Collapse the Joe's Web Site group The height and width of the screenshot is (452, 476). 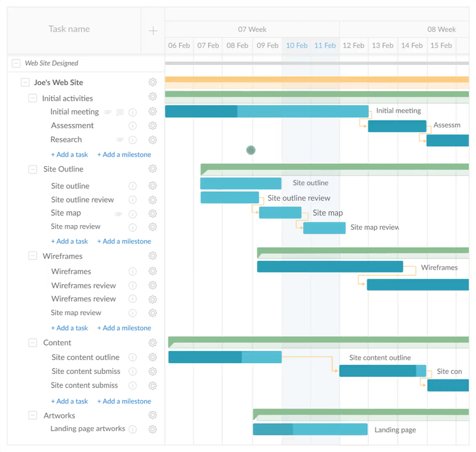(25, 82)
